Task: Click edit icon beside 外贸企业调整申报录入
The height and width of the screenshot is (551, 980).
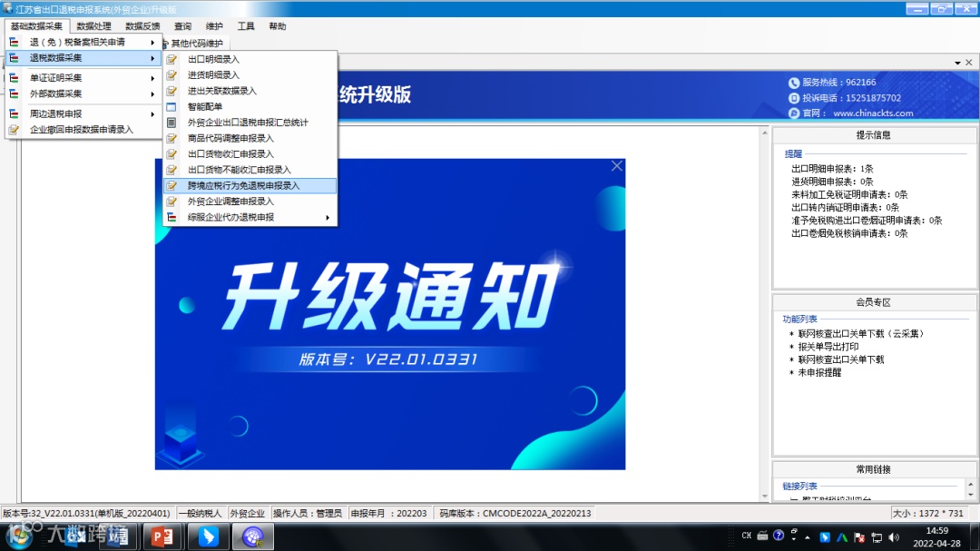Action: point(171,202)
